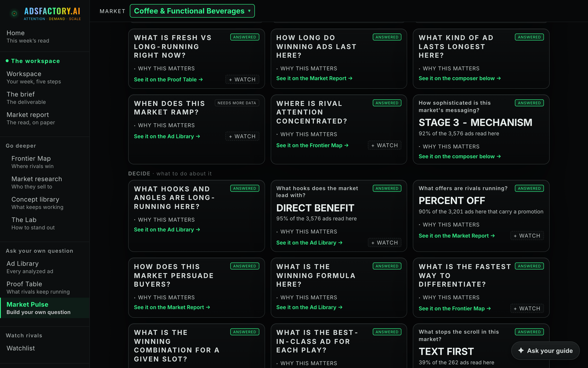Select Market Pulse in the sidebar
The height and width of the screenshot is (368, 588).
click(x=45, y=308)
